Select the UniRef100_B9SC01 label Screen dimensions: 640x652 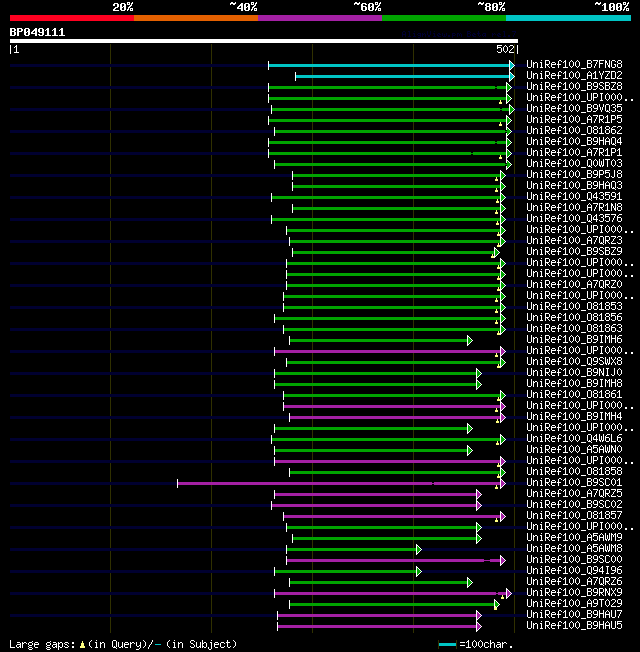coord(574,482)
